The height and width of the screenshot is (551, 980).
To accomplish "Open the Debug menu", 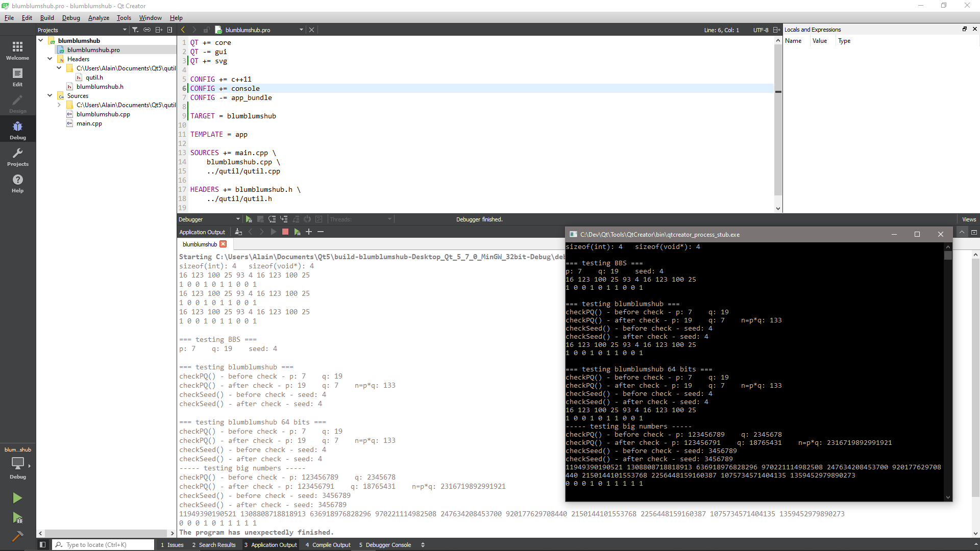I will coord(71,17).
